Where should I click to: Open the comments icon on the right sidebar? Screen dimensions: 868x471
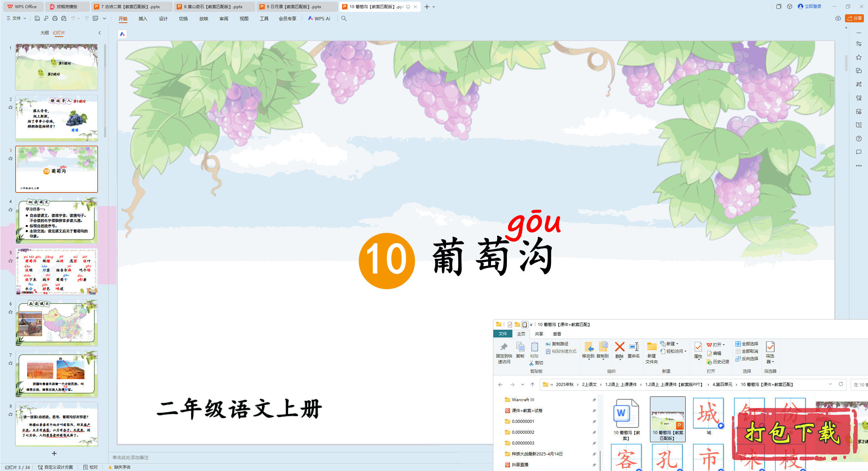859,152
